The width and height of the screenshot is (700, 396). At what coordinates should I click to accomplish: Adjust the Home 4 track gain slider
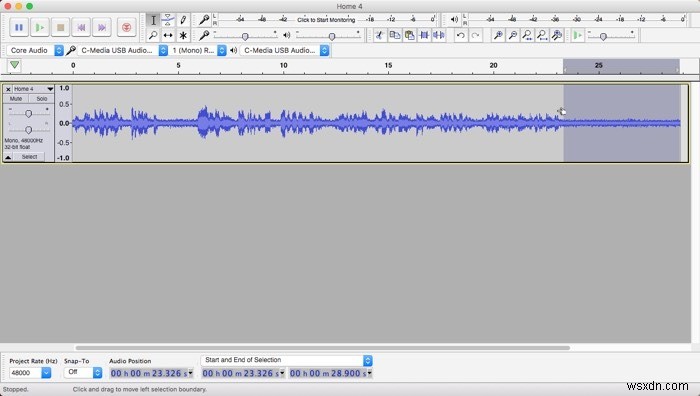pyautogui.click(x=29, y=114)
